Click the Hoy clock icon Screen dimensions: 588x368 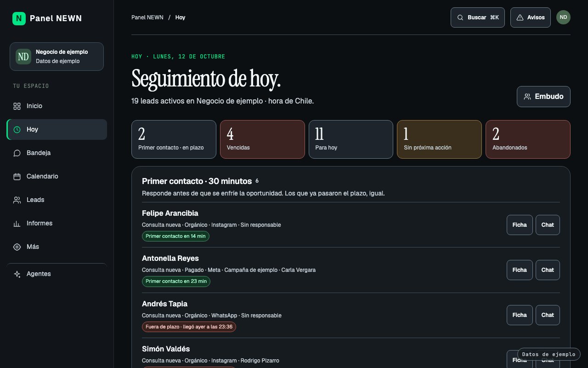(17, 130)
